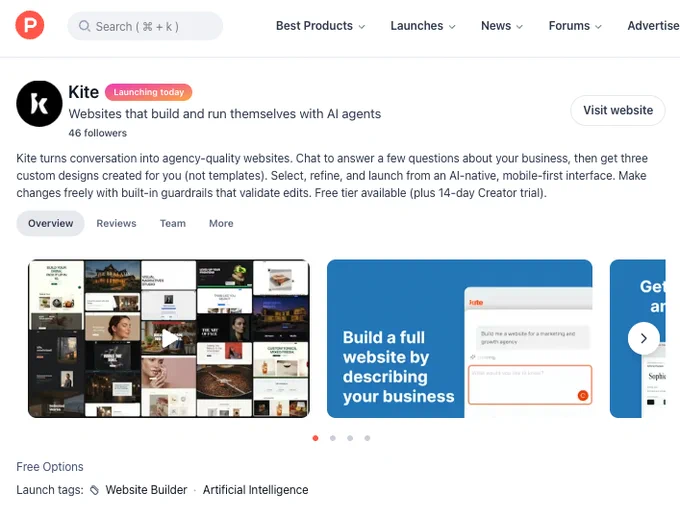This screenshot has width=680, height=517.
Task: Switch to the Team tab
Action: [173, 223]
